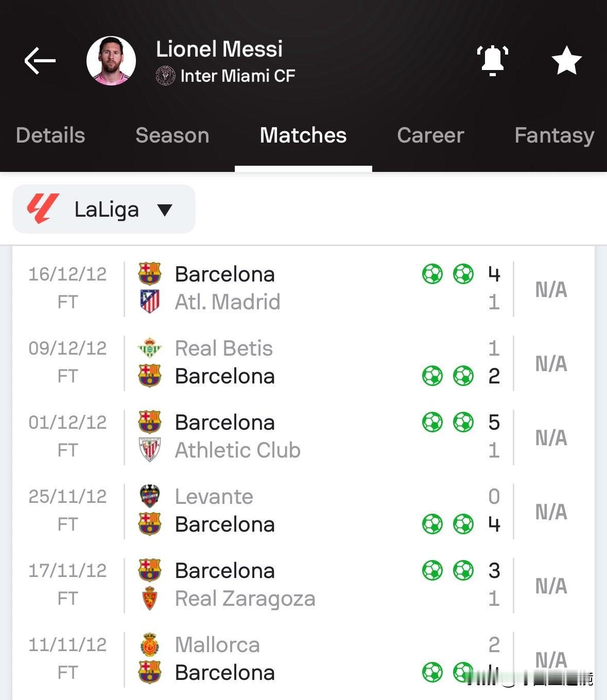Tap the back arrow icon
Viewport: 607px width, 700px height.
click(40, 61)
